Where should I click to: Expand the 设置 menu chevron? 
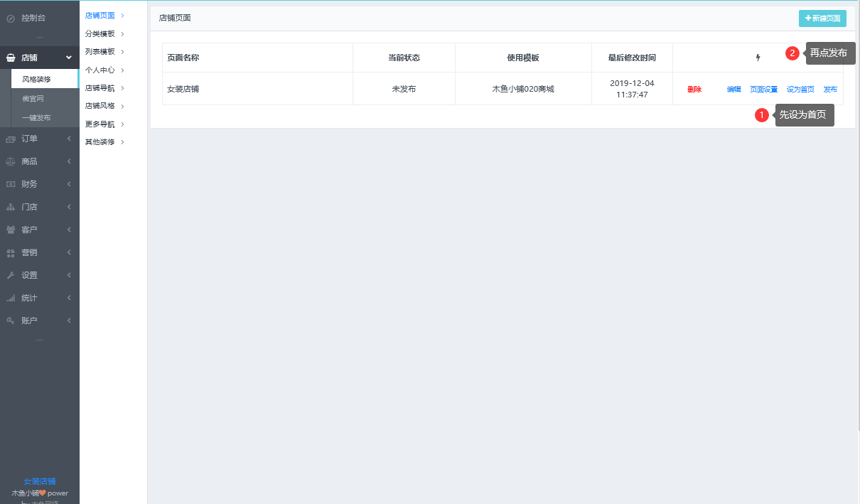click(x=69, y=275)
